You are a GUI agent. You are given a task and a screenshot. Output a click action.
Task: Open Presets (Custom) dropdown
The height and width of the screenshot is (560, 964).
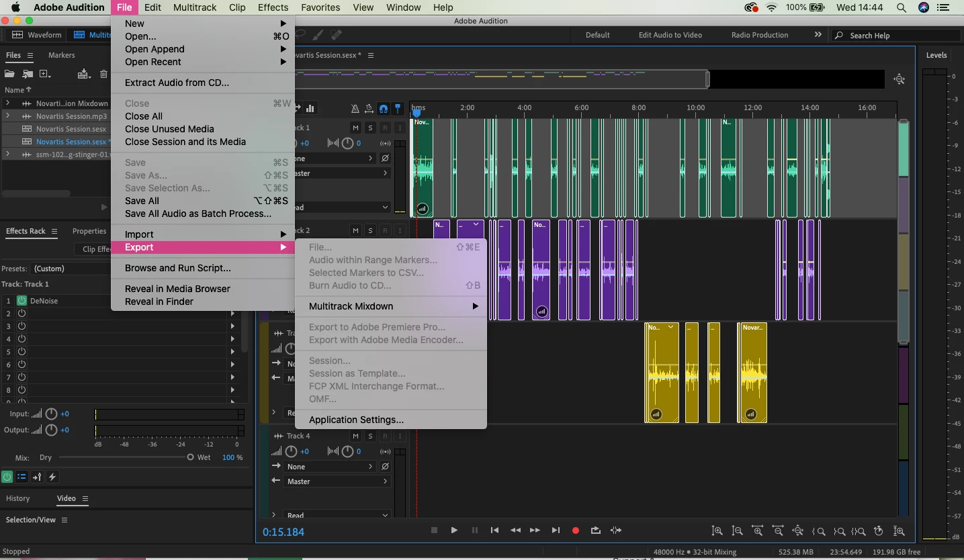point(71,269)
